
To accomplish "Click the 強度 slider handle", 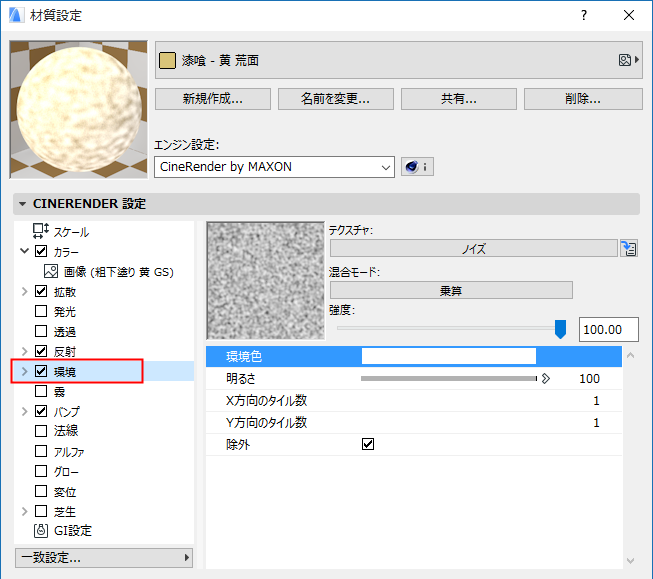I will (561, 329).
